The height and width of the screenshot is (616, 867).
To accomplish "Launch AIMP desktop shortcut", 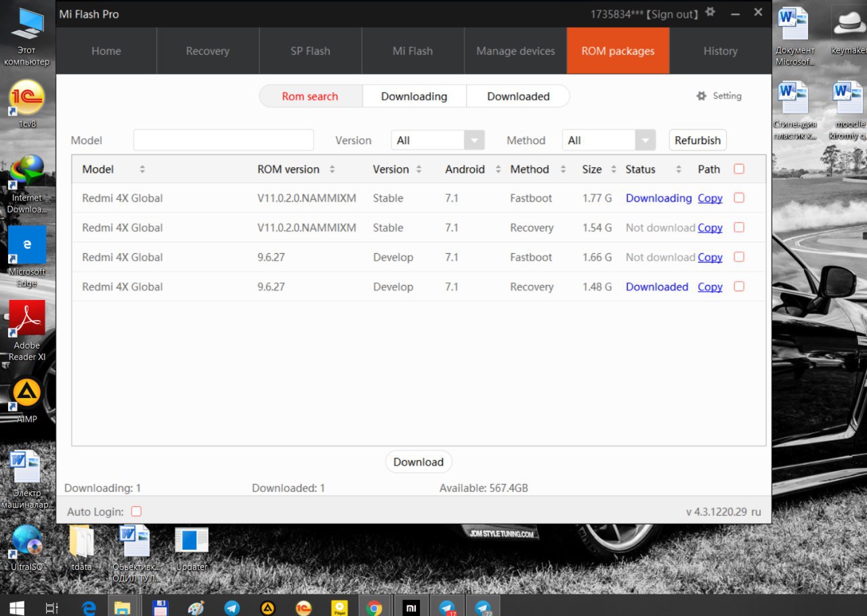I will (x=27, y=399).
